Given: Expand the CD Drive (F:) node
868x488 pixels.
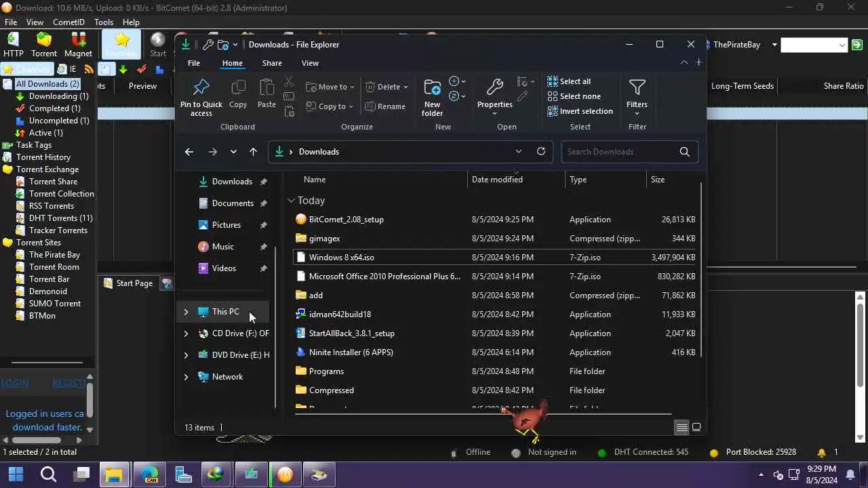Looking at the screenshot, I should [x=186, y=333].
